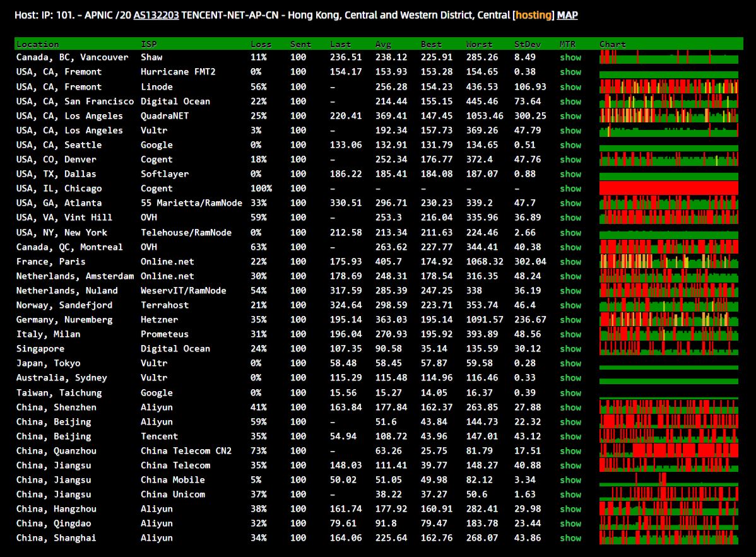Show MTR for Linode Fremont row
Screen dimensions: 756x557
click(570, 86)
